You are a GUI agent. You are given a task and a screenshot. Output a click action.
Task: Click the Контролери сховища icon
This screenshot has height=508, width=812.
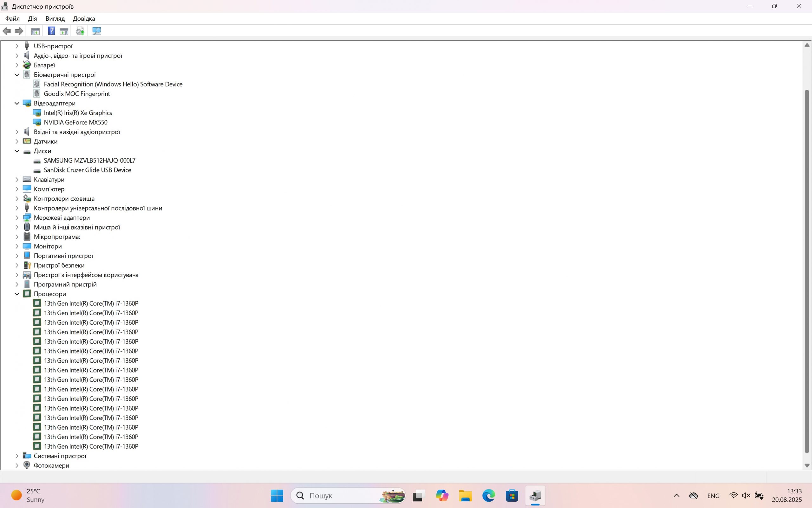point(27,198)
